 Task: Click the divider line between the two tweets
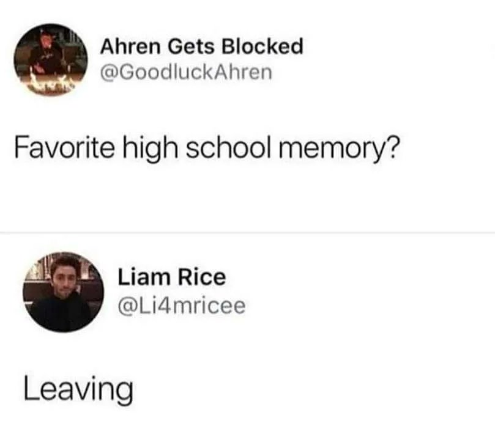click(x=247, y=233)
